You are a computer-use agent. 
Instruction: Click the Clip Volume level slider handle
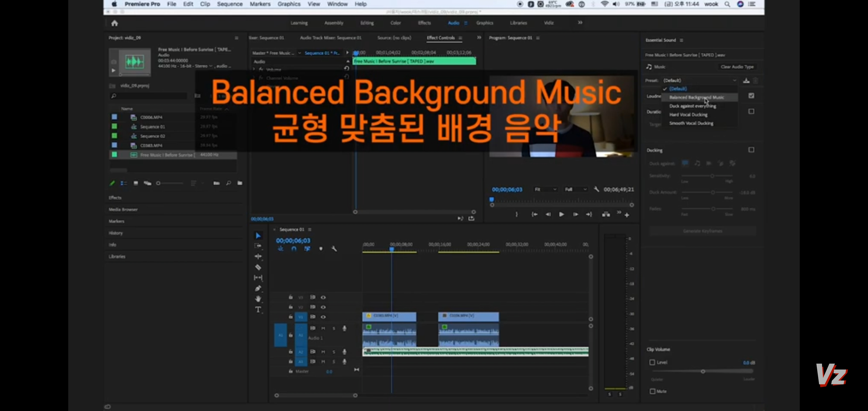pos(703,371)
